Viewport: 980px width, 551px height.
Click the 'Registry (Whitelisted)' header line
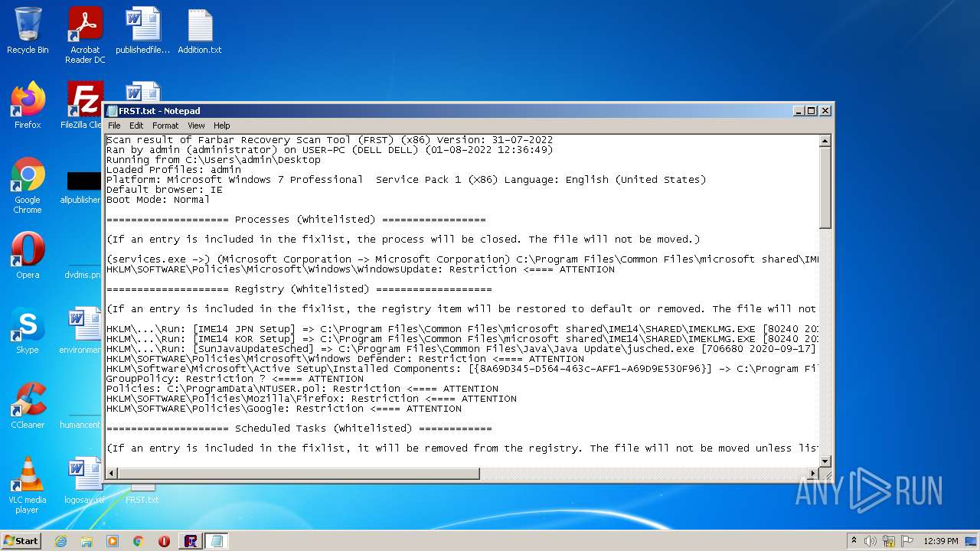[299, 289]
